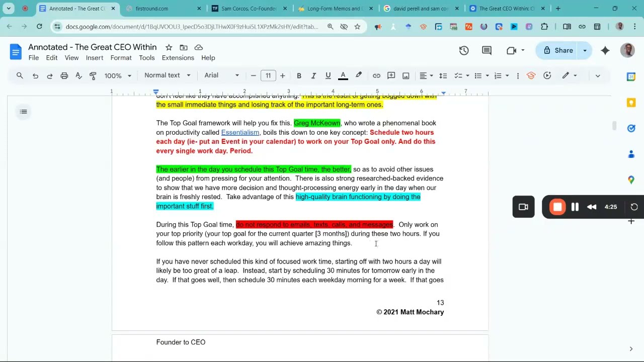The height and width of the screenshot is (362, 644).
Task: Open the Help menu
Action: (x=208, y=58)
